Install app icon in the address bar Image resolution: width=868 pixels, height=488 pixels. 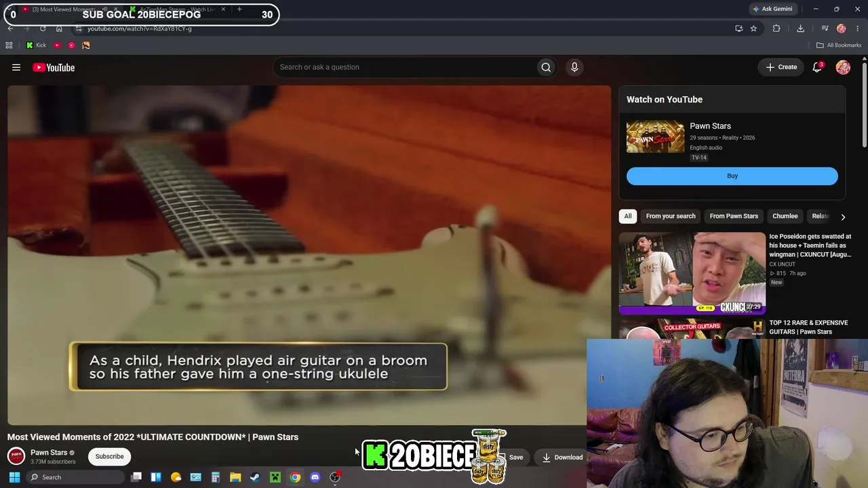click(x=738, y=28)
